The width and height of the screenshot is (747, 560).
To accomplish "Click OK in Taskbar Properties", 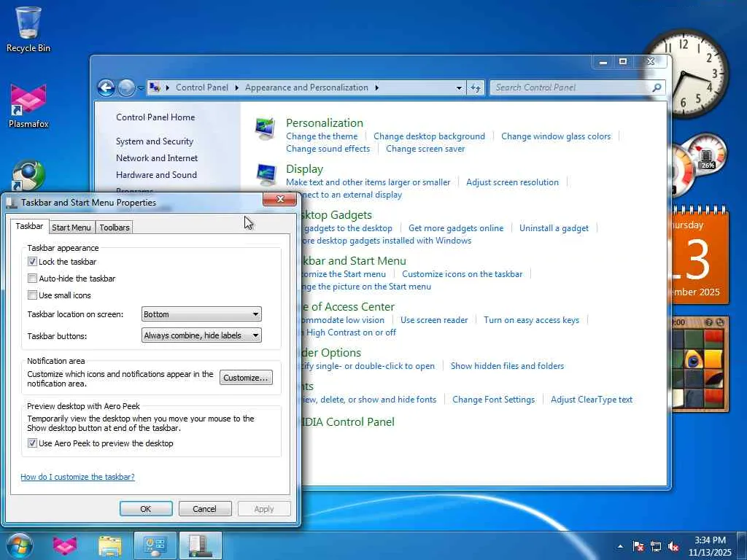I will (x=146, y=508).
